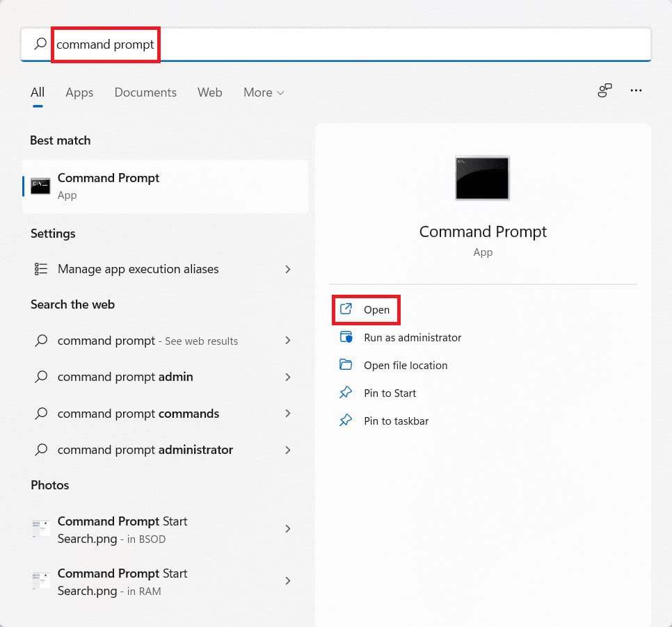Click the shield icon for Run as administrator
Viewport: 672px width, 627px height.
(x=346, y=337)
